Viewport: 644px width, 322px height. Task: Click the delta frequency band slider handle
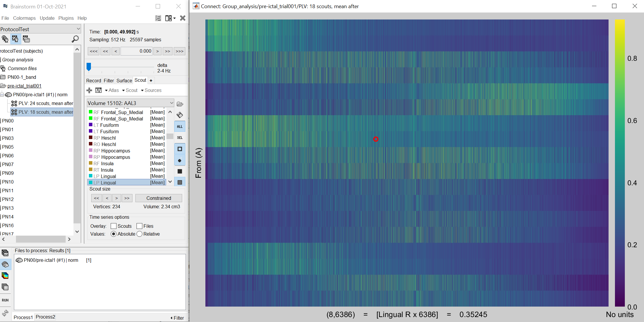(x=89, y=67)
